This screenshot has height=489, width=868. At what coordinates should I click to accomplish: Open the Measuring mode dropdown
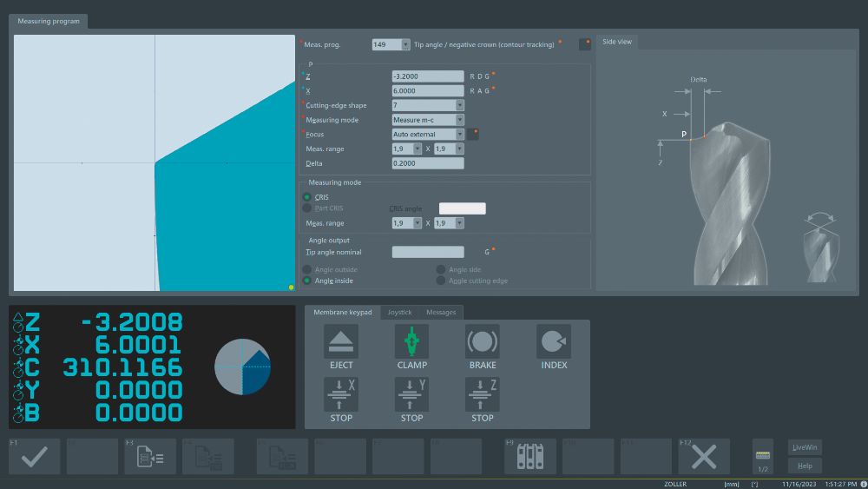point(459,120)
